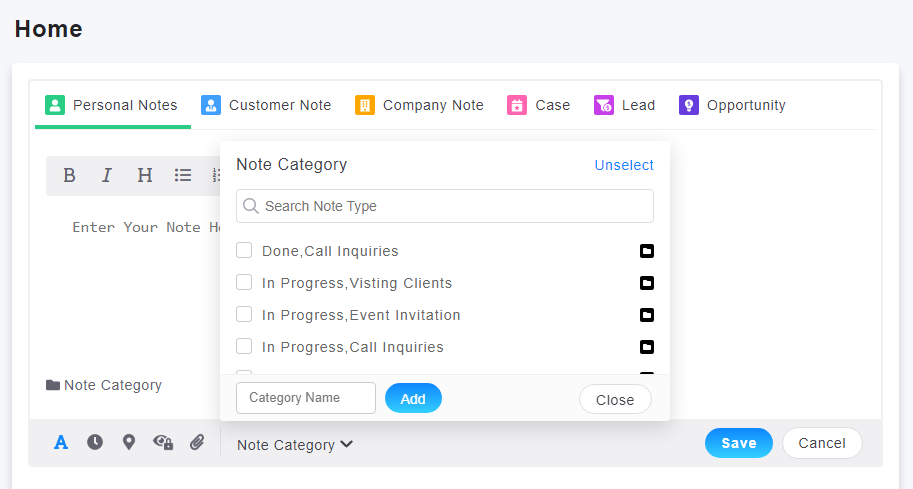Click folder icon beside In Progress,Call Inquiries
The height and width of the screenshot is (489, 913).
pos(647,347)
